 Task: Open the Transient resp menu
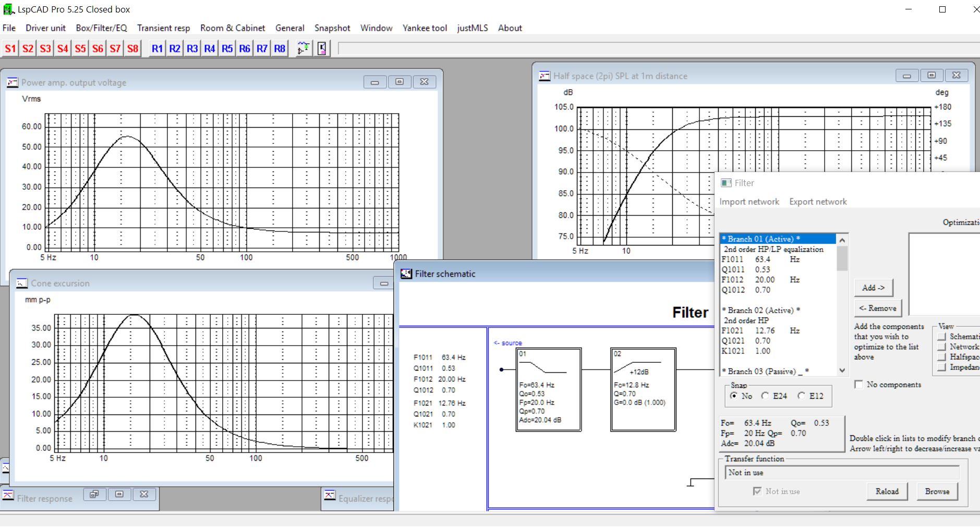(x=164, y=28)
